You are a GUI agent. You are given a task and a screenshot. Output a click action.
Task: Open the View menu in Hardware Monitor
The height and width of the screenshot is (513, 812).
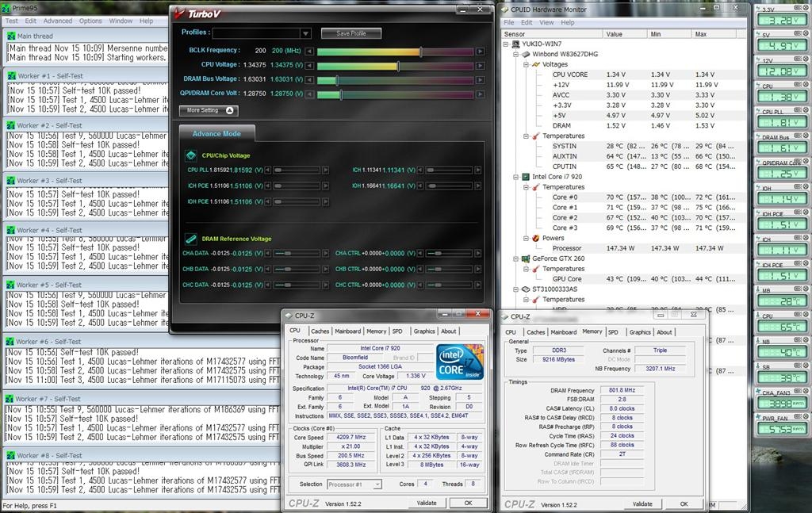click(x=546, y=22)
